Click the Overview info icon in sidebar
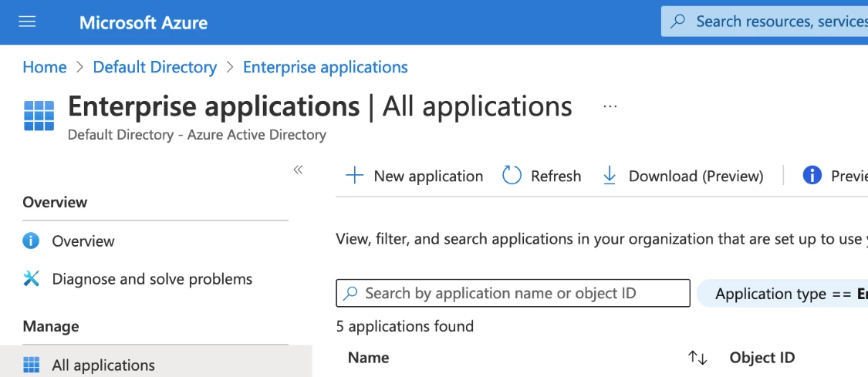This screenshot has width=868, height=377. tap(31, 241)
